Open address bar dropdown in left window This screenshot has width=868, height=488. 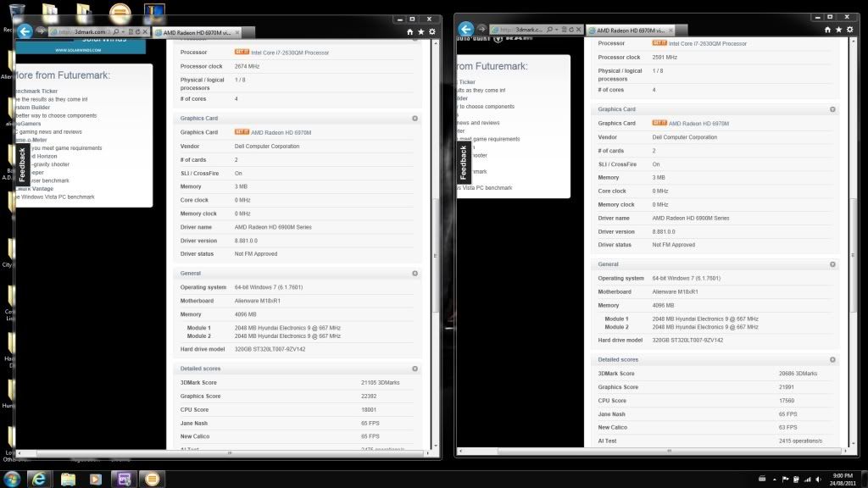tap(123, 32)
